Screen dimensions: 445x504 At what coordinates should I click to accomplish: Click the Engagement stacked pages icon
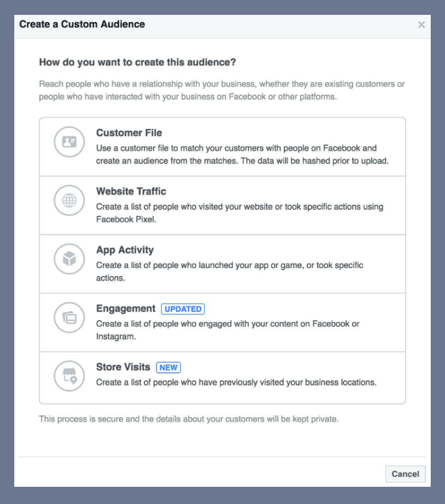point(69,317)
